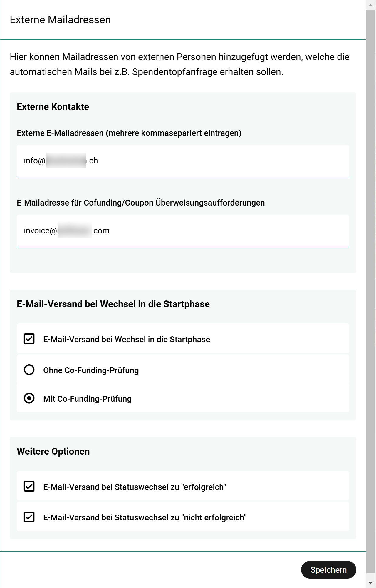Select the 'Mit Co-Funding-Prüfung' radio button
Screen dimensions: 376x588
click(29, 398)
